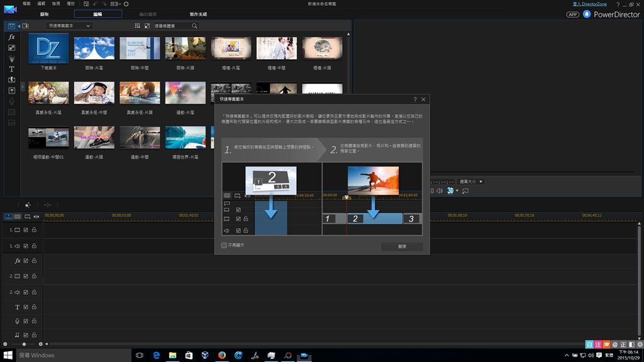Open the 播放 menu
Viewport: 644px width, 362px height.
point(70,4)
